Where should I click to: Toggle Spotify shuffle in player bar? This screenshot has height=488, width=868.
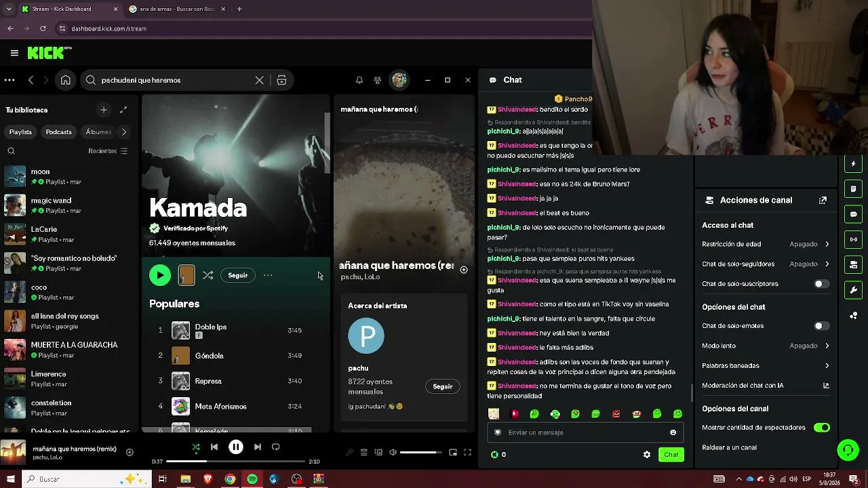(x=196, y=447)
